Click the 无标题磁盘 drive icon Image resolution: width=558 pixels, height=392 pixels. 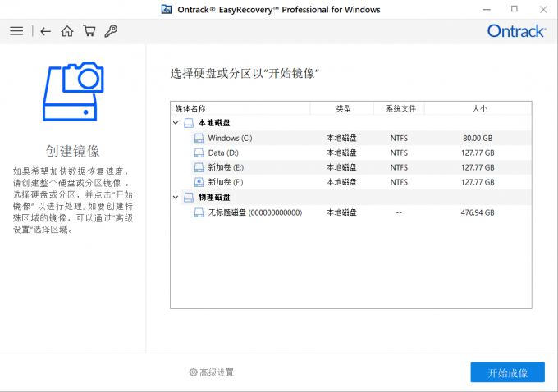coord(199,212)
